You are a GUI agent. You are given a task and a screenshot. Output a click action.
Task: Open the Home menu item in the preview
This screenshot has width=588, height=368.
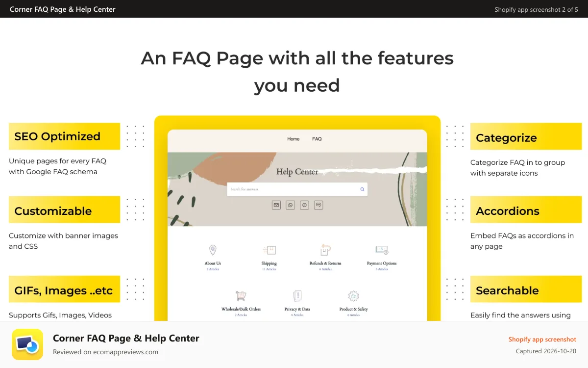(294, 139)
